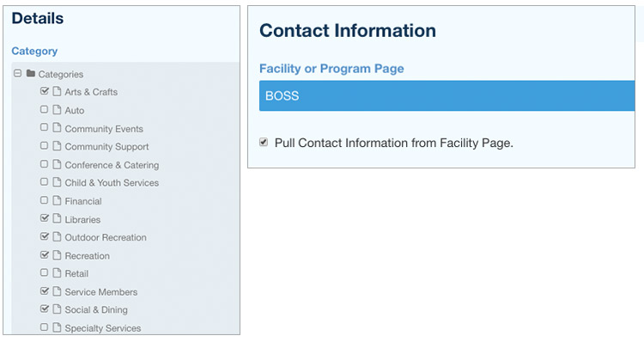Uncheck the Arts & Crafts checkbox
The image size is (644, 342).
click(x=45, y=91)
